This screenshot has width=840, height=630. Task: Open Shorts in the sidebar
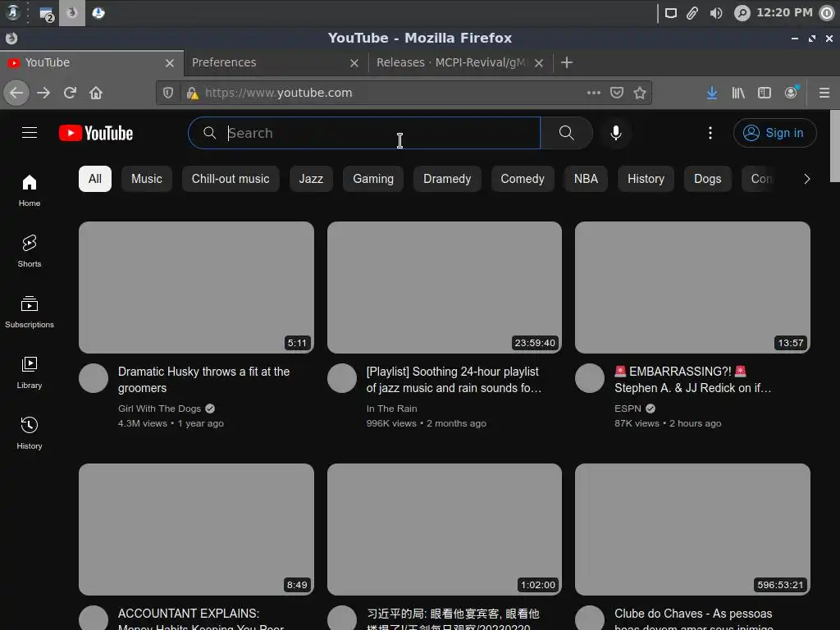30,251
